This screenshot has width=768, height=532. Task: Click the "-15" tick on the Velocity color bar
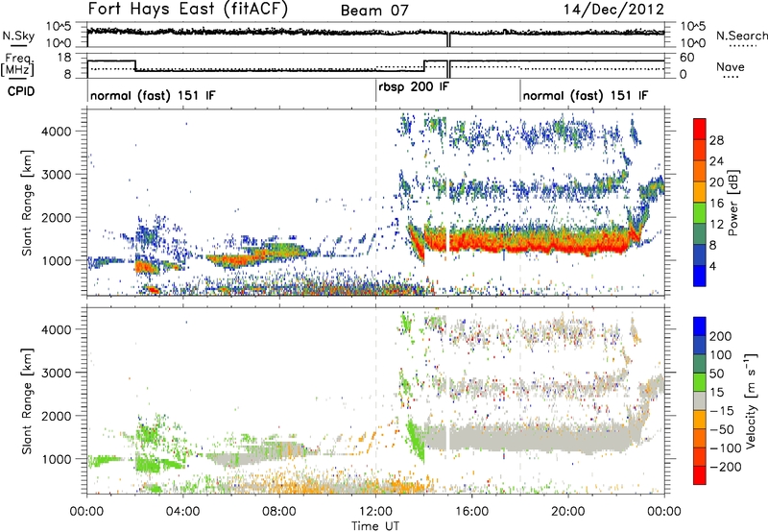[x=721, y=411]
